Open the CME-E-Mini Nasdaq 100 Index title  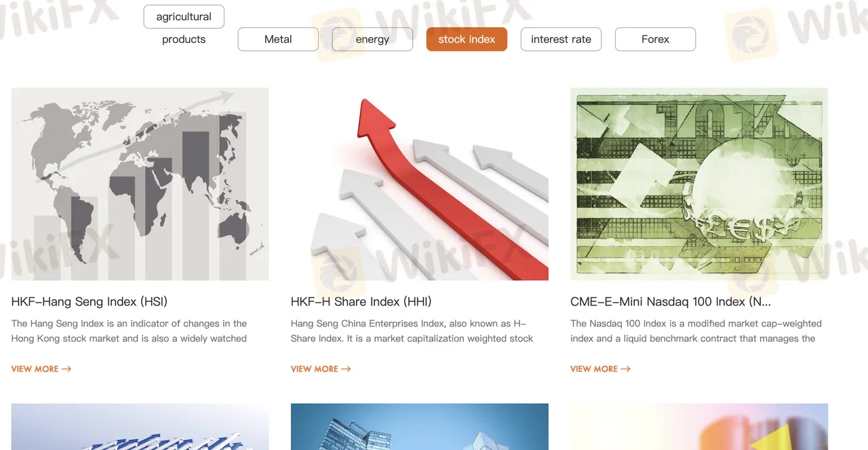click(671, 301)
